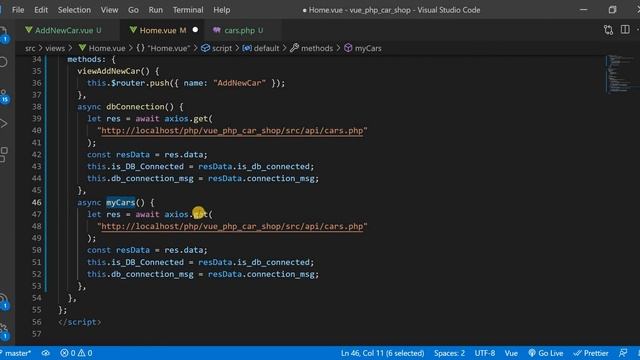Split the editor to the right
The width and height of the screenshot is (640, 360).
click(x=625, y=29)
